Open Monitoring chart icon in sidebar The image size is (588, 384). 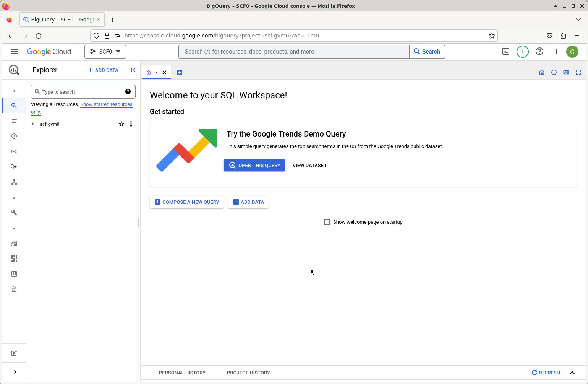tap(14, 243)
